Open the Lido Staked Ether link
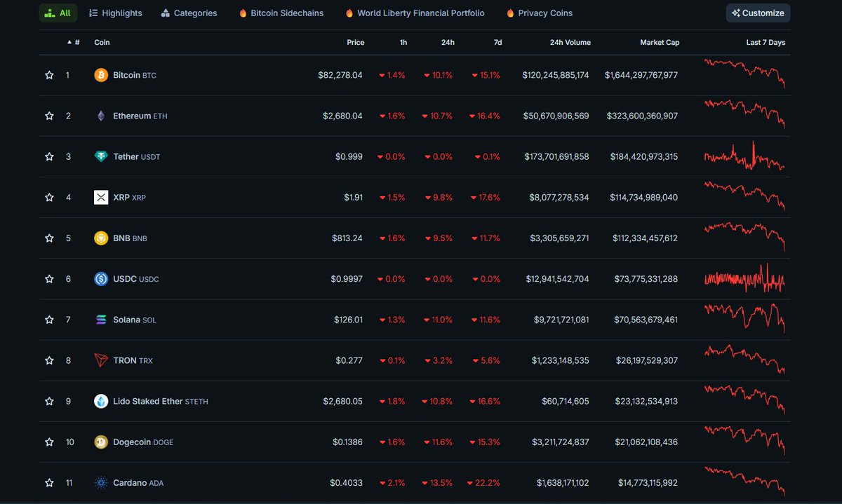This screenshot has height=504, width=842. pos(161,401)
